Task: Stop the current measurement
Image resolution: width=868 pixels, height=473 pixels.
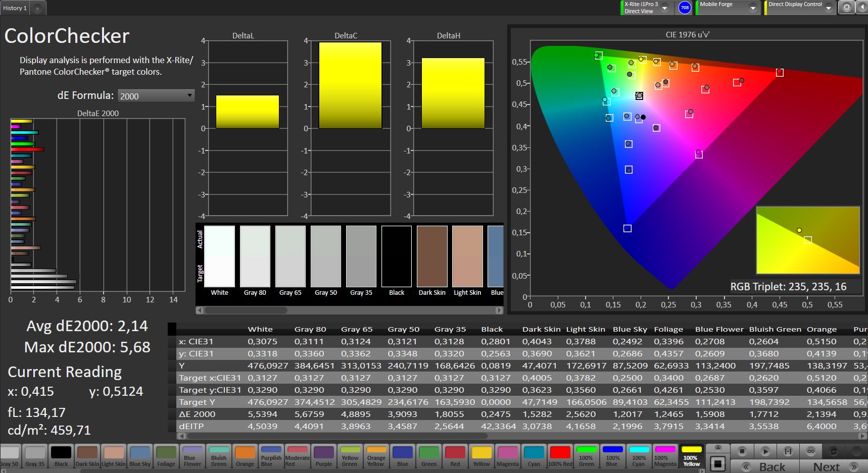Action: click(742, 451)
